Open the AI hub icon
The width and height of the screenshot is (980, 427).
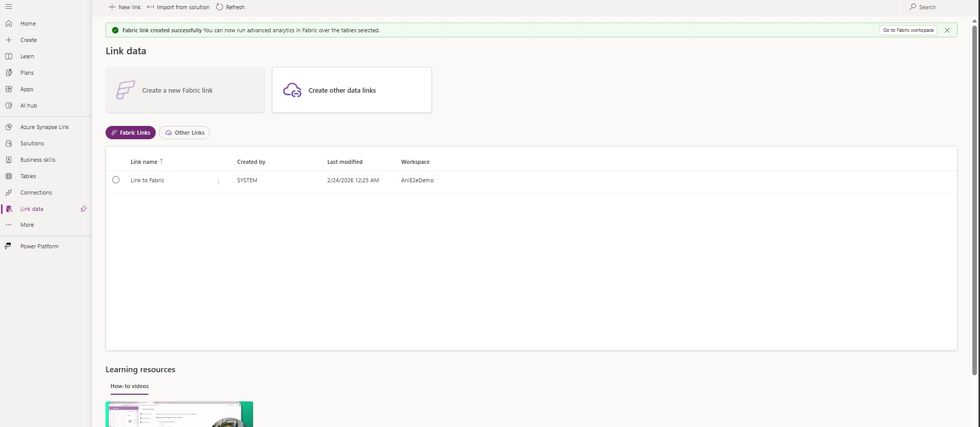tap(9, 105)
